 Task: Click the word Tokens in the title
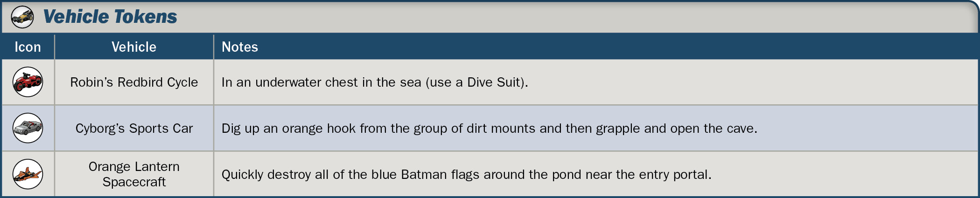(x=146, y=17)
